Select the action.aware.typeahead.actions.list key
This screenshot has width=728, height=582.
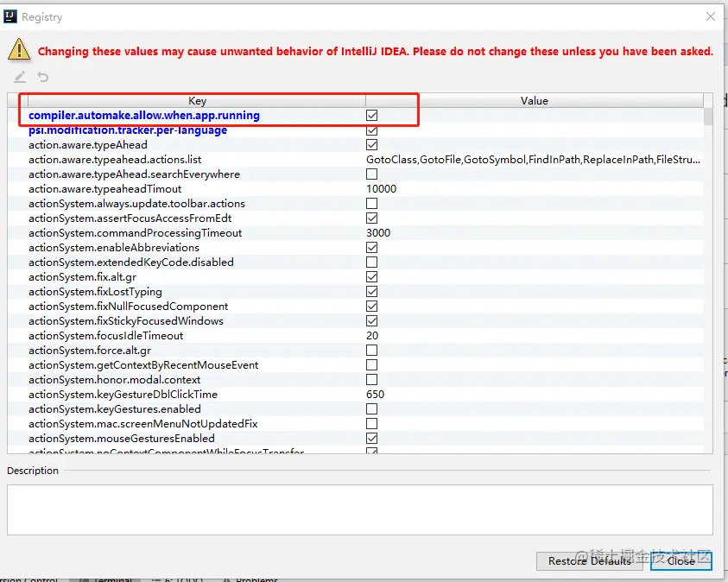coord(115,160)
